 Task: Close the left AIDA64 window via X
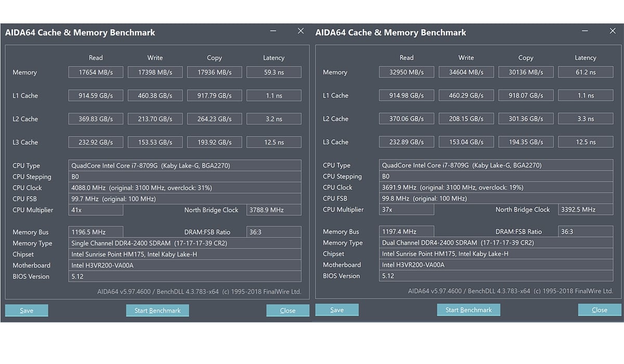click(x=301, y=31)
